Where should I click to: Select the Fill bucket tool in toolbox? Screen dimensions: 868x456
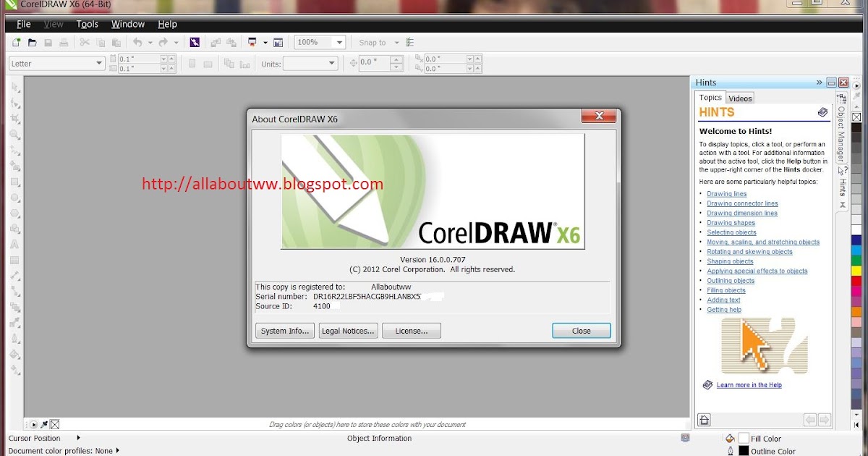[14, 354]
